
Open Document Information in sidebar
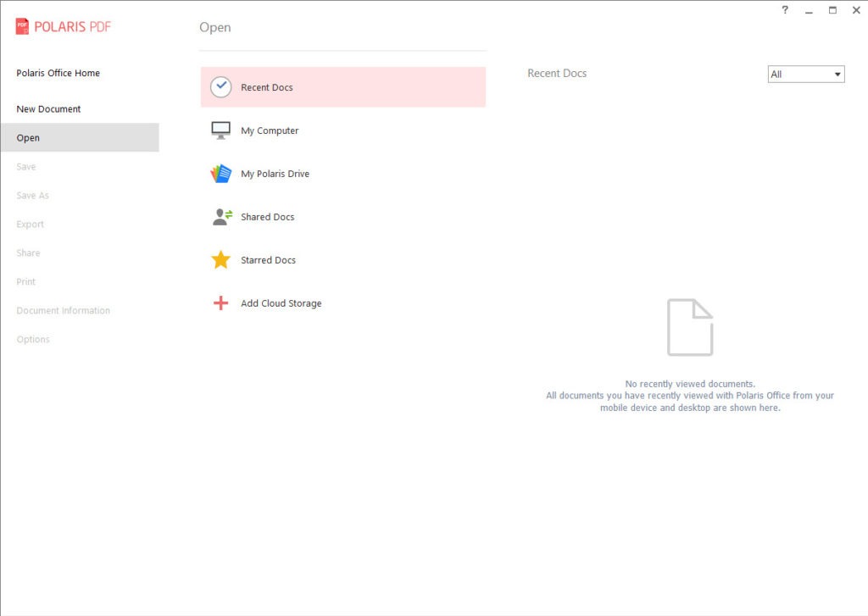coord(63,310)
